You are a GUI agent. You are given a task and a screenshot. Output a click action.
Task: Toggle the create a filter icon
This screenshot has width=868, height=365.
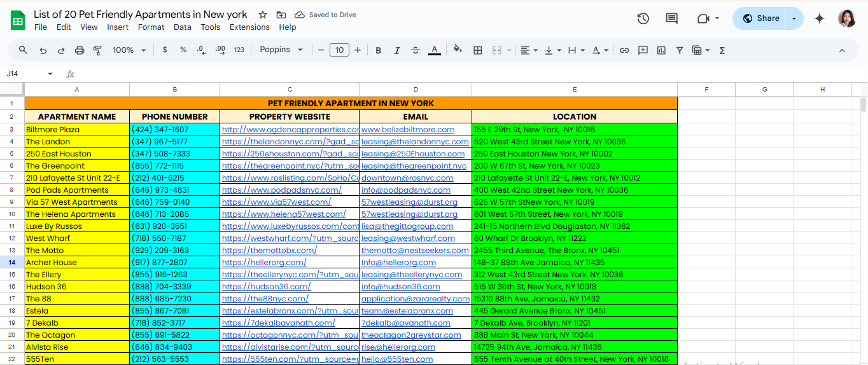(x=680, y=50)
